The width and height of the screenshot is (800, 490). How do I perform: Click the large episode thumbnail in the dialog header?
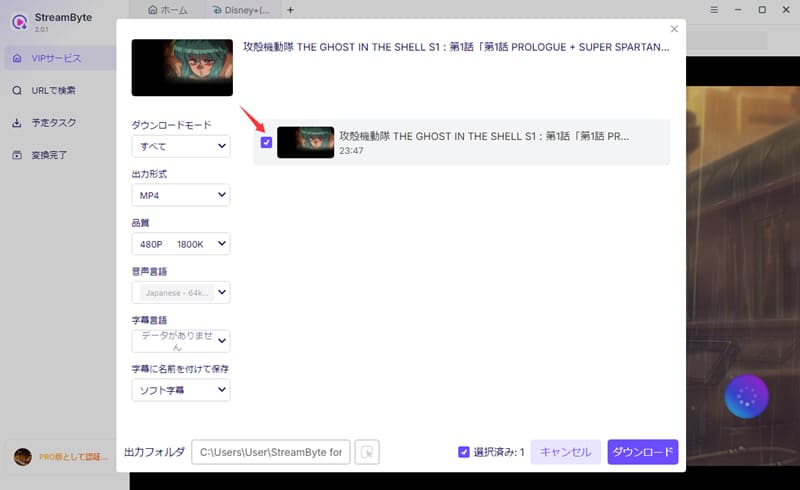(x=182, y=67)
